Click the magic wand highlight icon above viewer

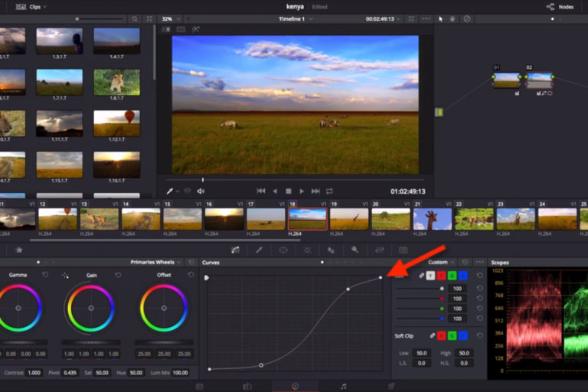(x=195, y=29)
